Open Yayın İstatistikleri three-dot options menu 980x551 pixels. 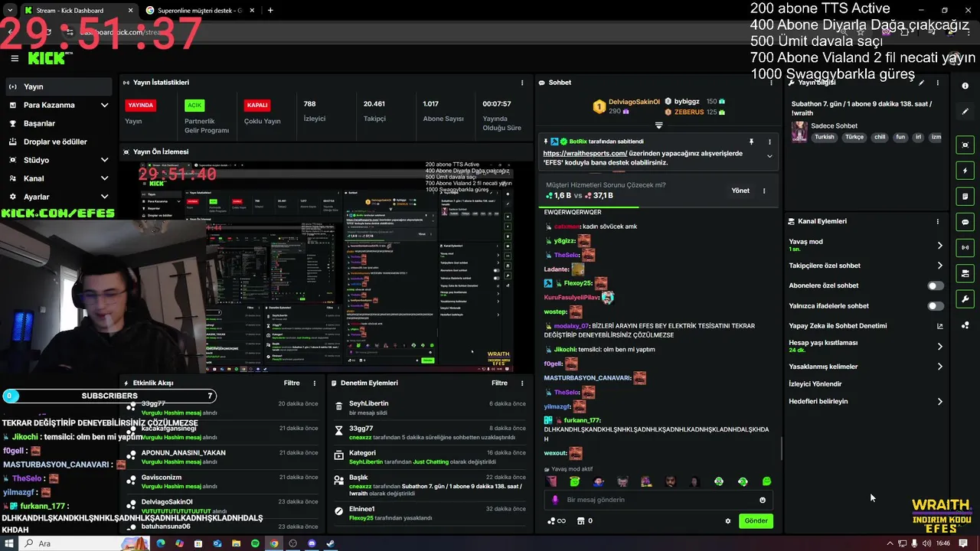click(x=522, y=83)
